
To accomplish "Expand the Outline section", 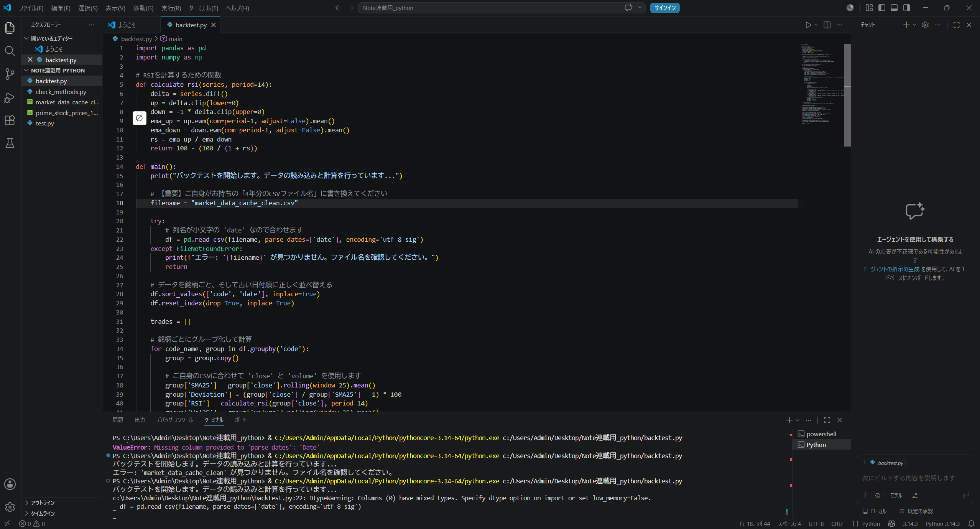I will coord(62,503).
